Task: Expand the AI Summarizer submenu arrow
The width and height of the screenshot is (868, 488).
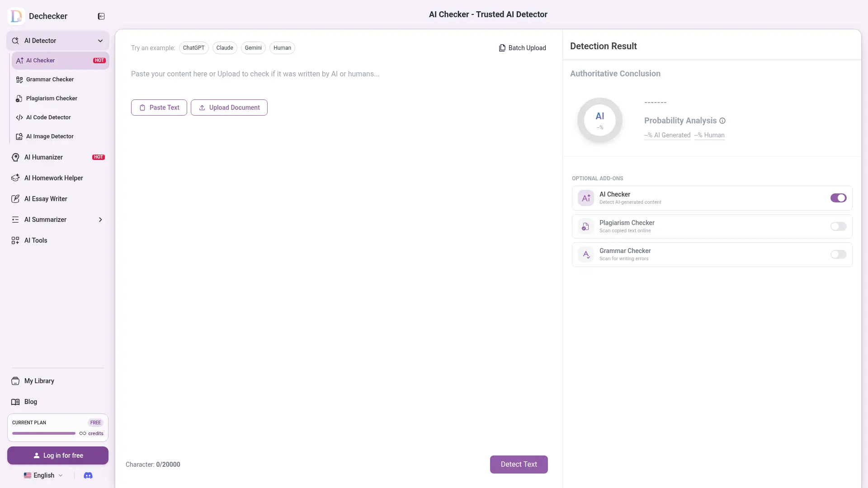Action: [x=100, y=220]
